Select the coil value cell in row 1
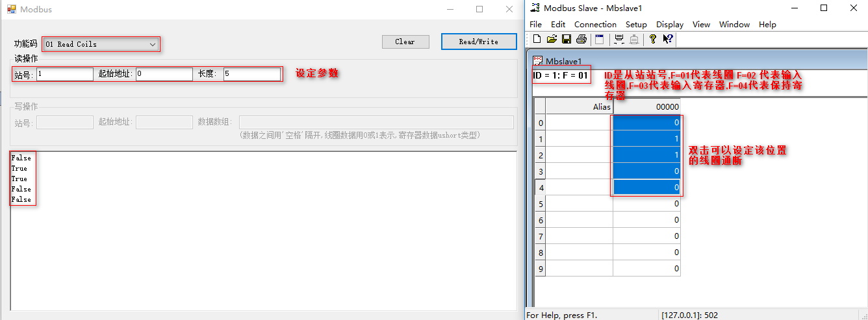The image size is (868, 320). [647, 139]
